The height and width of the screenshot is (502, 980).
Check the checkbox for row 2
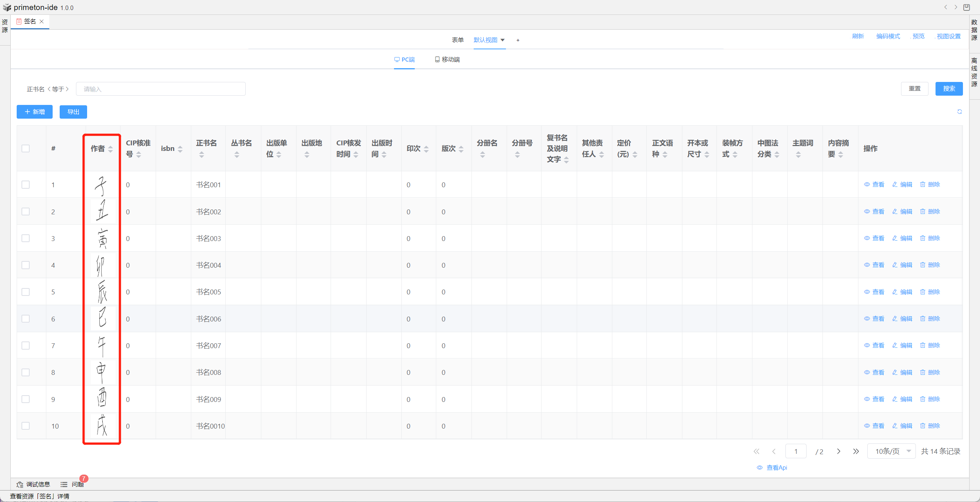pos(26,212)
